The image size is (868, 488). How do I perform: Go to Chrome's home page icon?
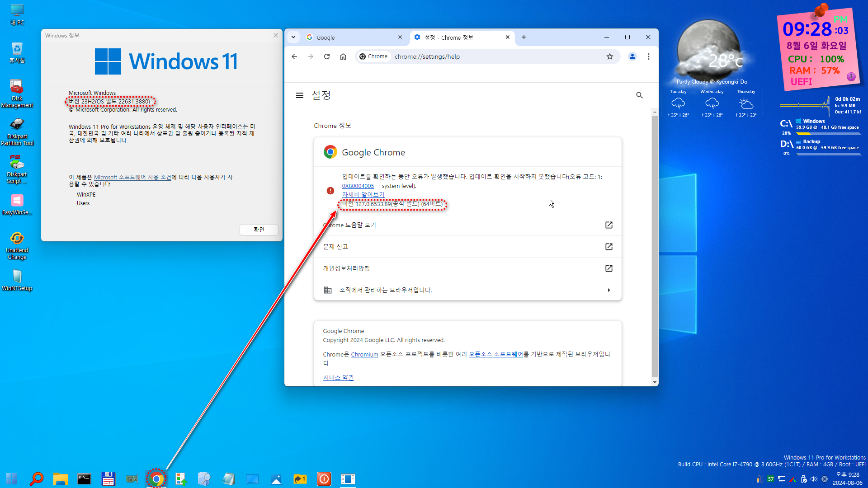343,56
